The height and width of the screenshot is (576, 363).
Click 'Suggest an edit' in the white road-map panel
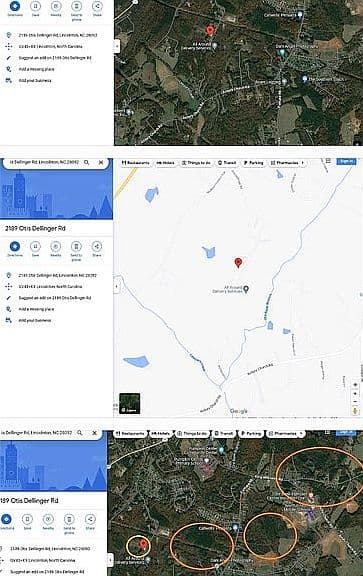pyautogui.click(x=55, y=298)
